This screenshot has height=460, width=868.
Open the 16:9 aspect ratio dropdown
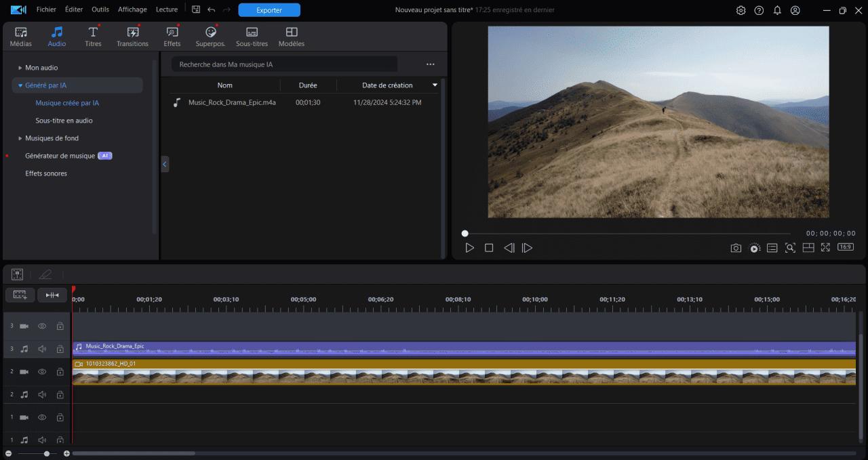tap(846, 247)
